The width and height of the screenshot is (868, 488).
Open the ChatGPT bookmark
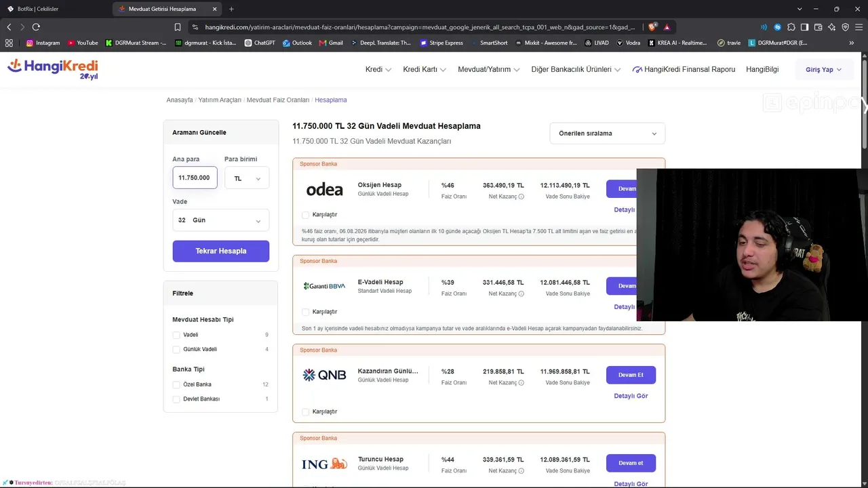tap(260, 43)
